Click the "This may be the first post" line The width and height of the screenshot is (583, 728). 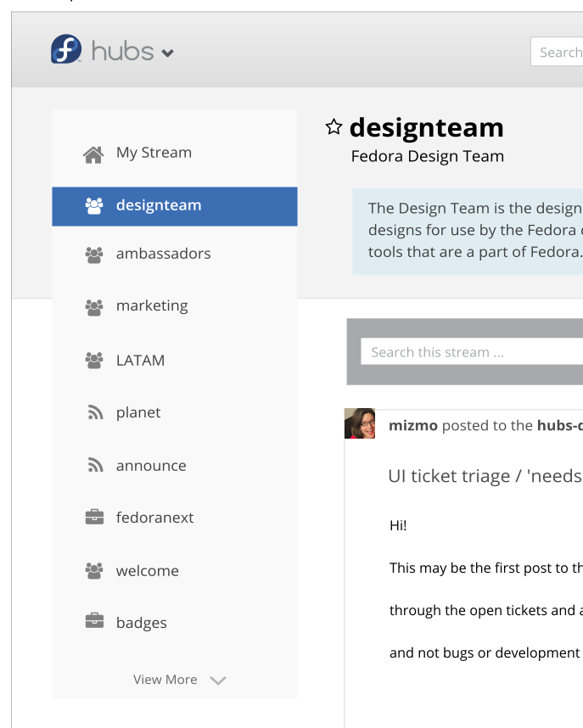click(x=486, y=568)
